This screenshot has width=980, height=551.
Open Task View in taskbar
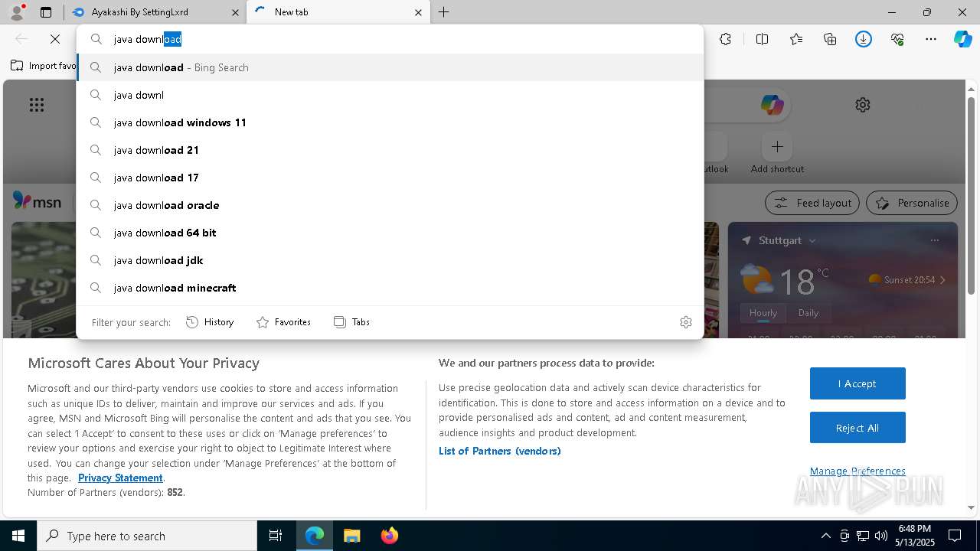coord(276,536)
